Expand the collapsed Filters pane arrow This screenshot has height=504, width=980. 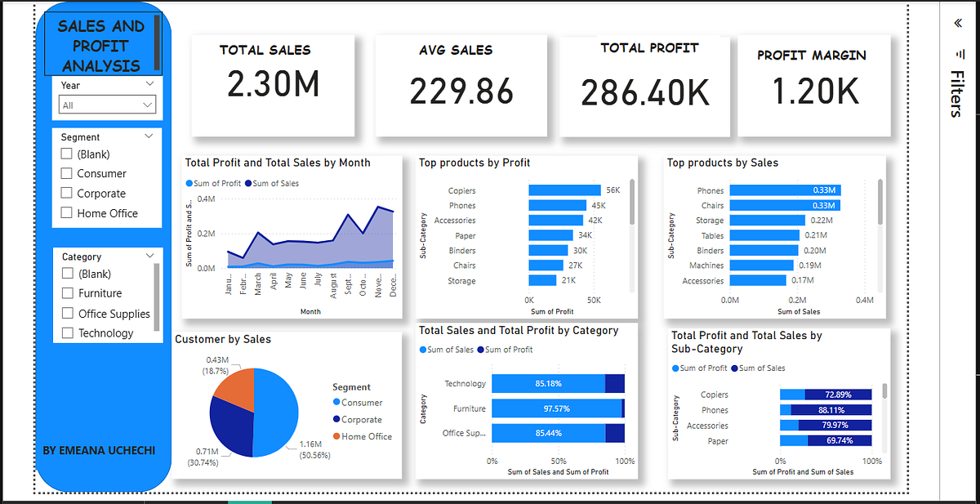point(956,22)
